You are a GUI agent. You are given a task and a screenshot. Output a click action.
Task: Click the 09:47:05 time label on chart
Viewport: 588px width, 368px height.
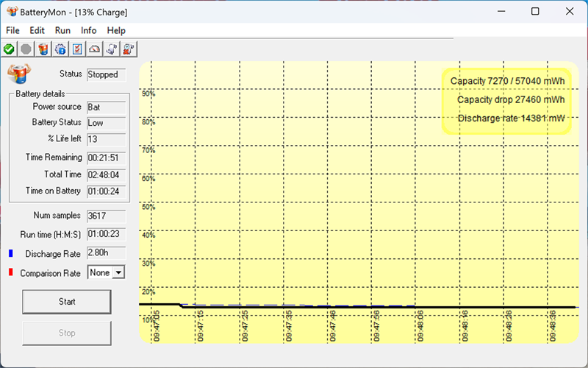pyautogui.click(x=157, y=326)
